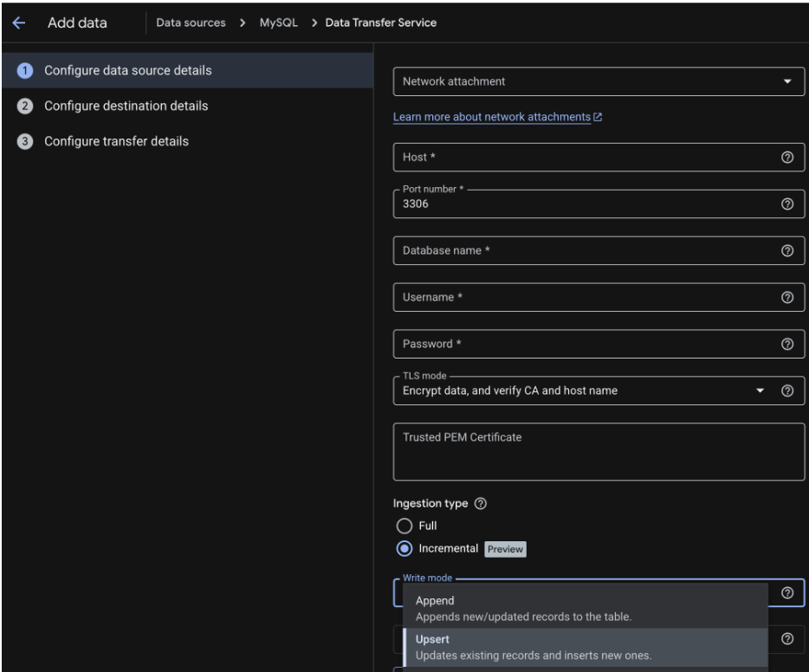The height and width of the screenshot is (672, 809).
Task: Click into Trusted PEM Certificate text area
Action: 599,452
